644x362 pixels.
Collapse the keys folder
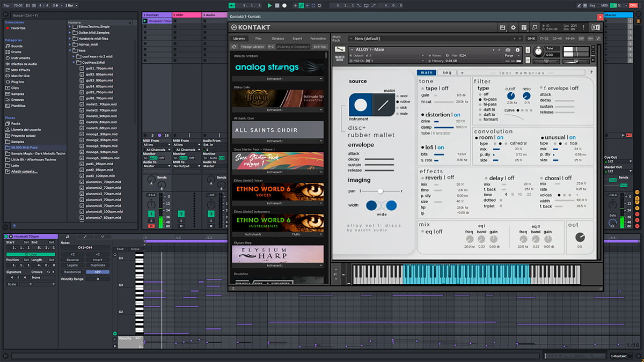(x=70, y=50)
